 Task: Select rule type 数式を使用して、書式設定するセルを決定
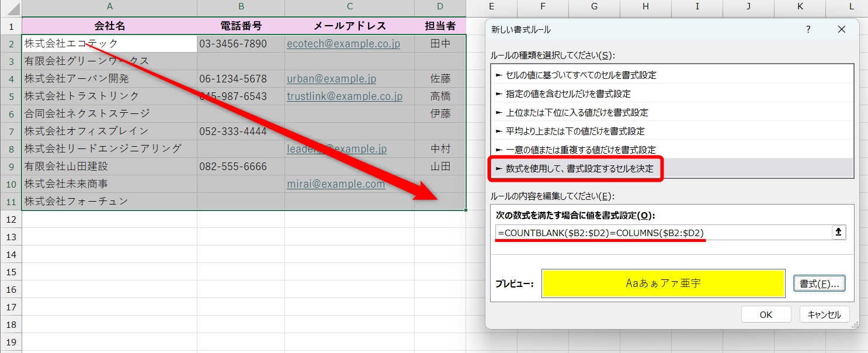(x=577, y=169)
